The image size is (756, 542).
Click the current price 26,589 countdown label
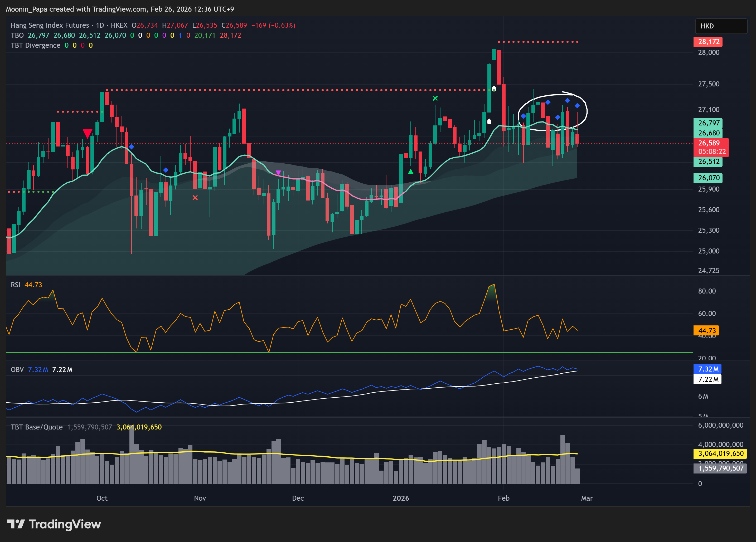click(712, 147)
